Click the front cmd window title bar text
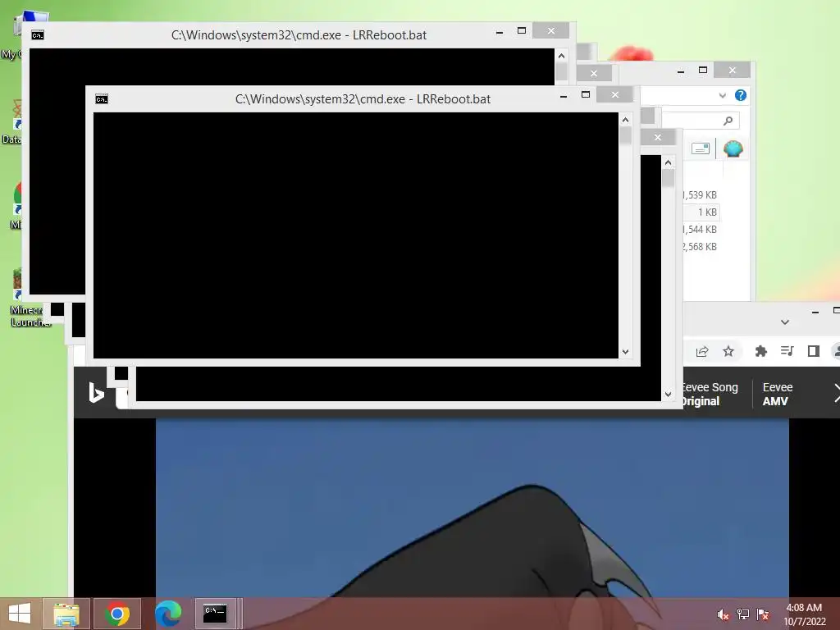Viewport: 840px width, 630px height. [363, 99]
